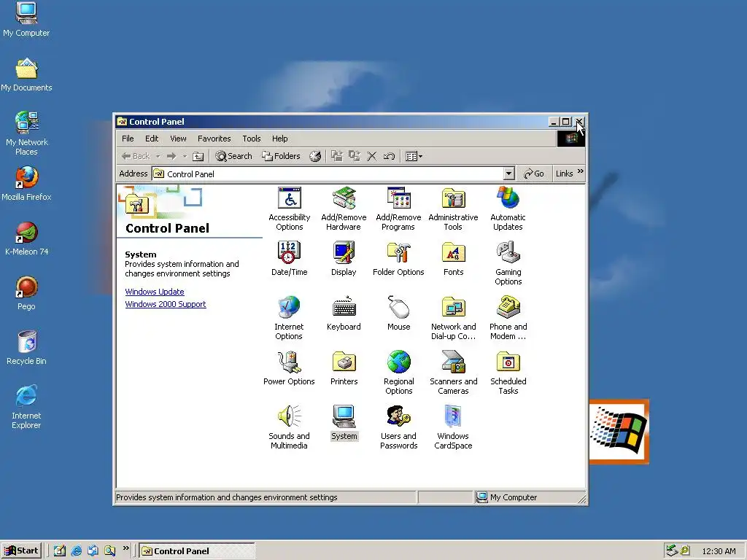Expand Quick Launch overflow chevron
The image size is (747, 560).
[125, 548]
